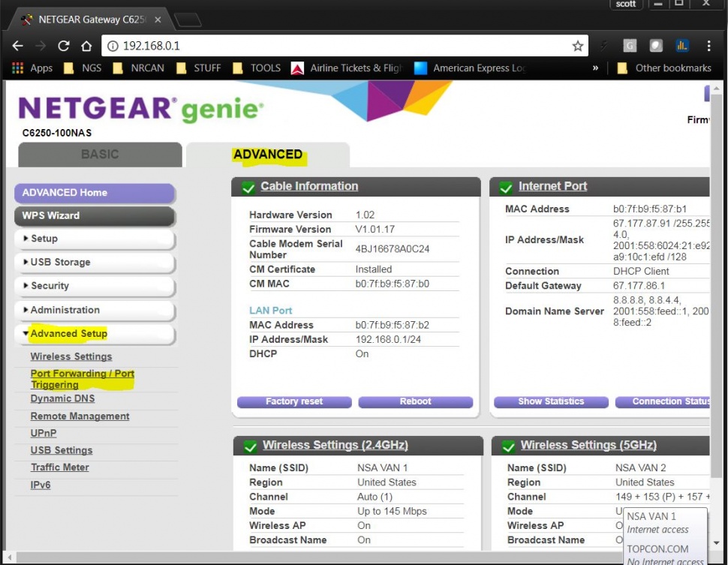Click green check beside Wireless Settings (2.4GHz)
728x565 pixels.
pos(249,446)
